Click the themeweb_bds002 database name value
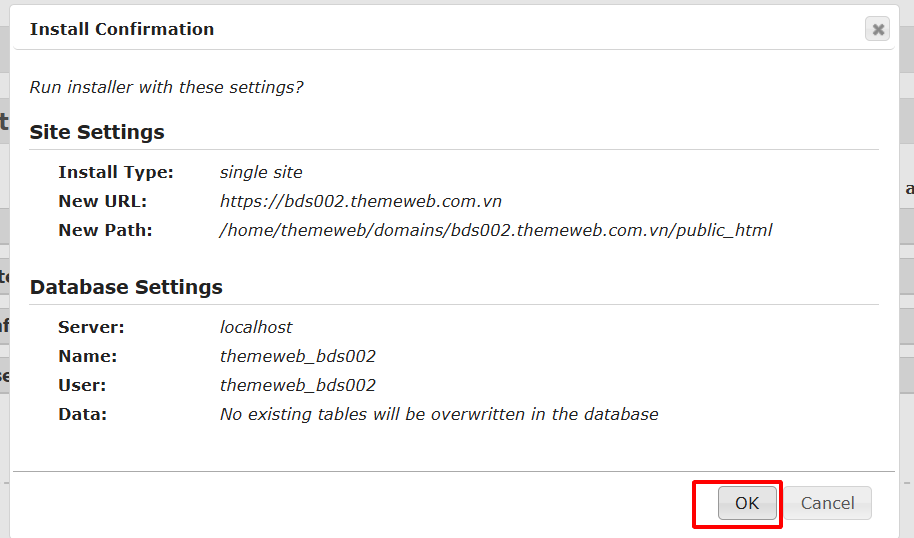914x538 pixels. pyautogui.click(x=298, y=356)
